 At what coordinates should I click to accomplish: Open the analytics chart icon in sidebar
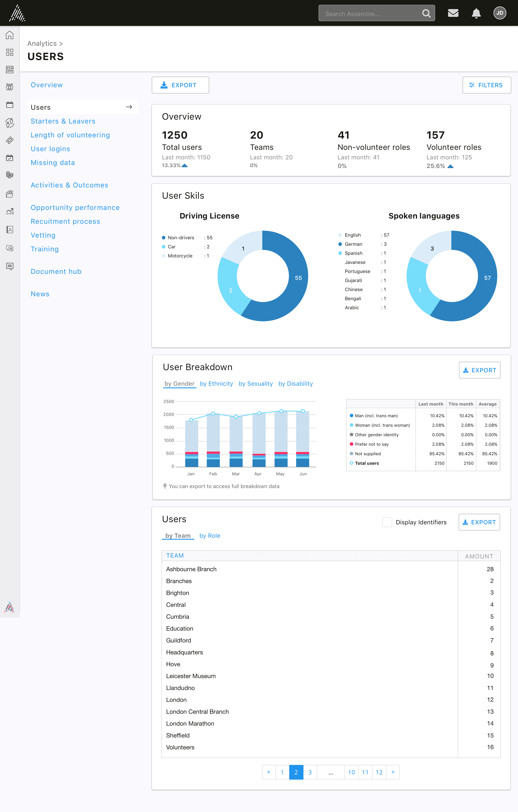[x=10, y=211]
